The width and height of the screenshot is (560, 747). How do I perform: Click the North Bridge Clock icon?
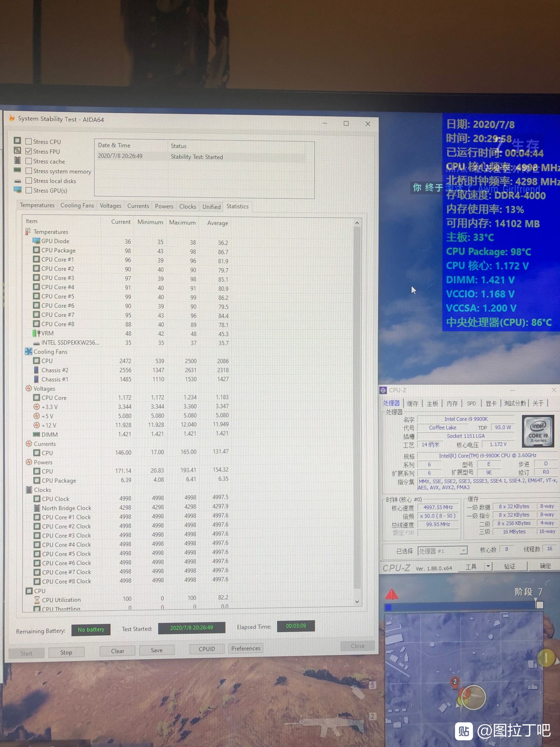tap(37, 508)
